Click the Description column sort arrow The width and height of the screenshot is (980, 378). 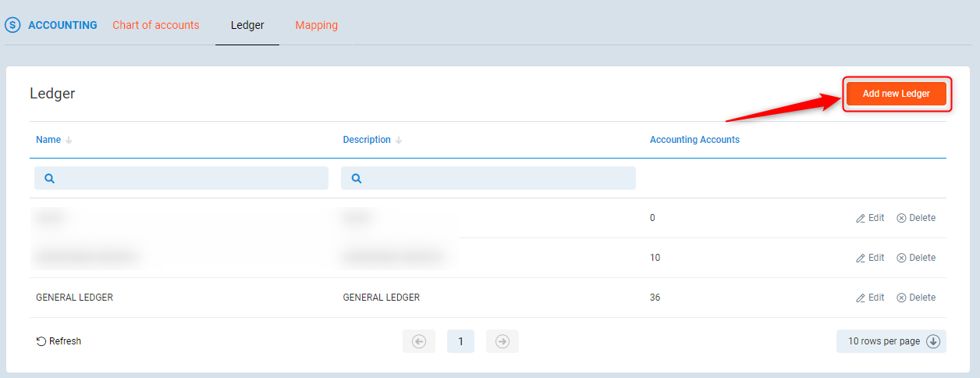pos(399,141)
